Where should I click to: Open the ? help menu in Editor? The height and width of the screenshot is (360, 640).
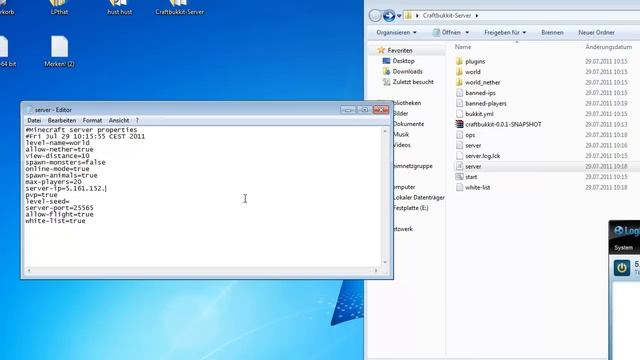point(137,120)
